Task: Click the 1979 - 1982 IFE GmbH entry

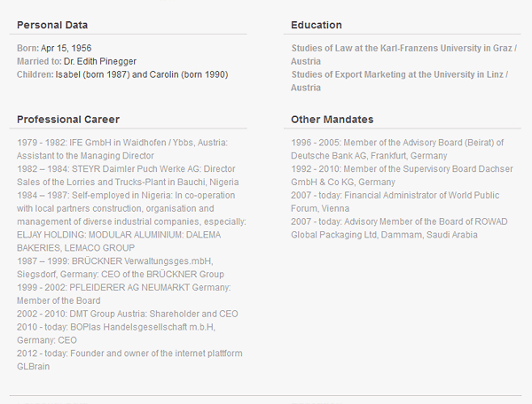Action: coord(122,149)
